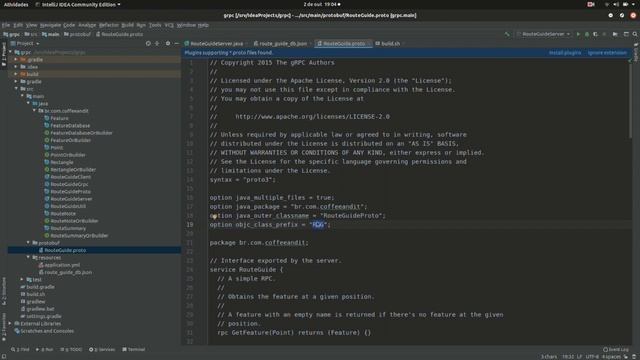This screenshot has height=360, width=640.
Task: Collapse all nodes icon in Project panel
Action: (157, 43)
